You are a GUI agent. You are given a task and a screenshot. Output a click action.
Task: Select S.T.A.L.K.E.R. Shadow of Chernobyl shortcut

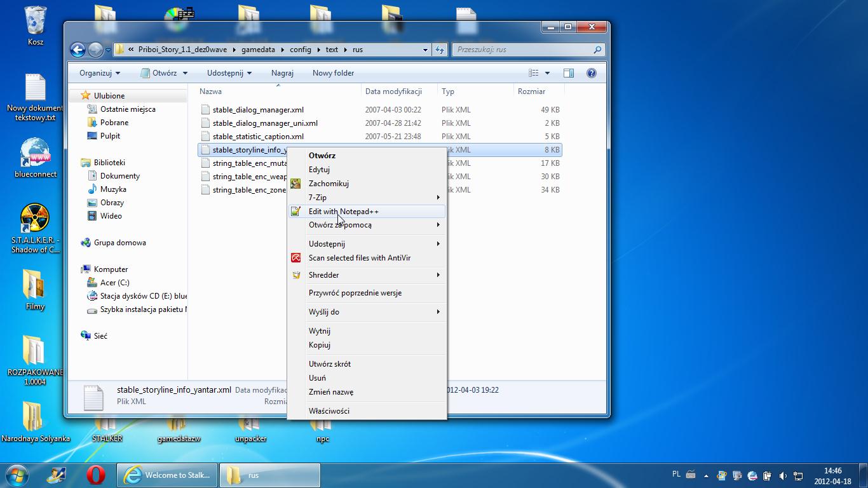click(35, 229)
